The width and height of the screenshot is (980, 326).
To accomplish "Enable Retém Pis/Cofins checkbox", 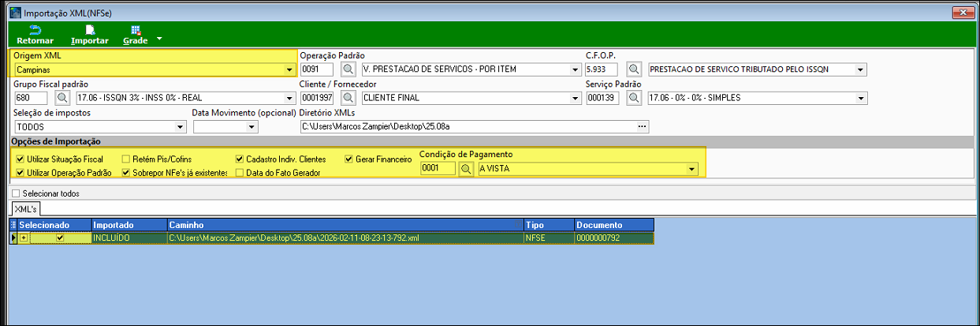I will click(125, 159).
